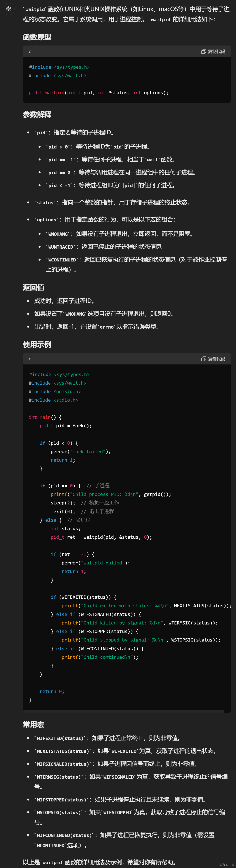Click the `errno` inline code in 返回值
The width and height of the screenshot is (236, 868).
pyautogui.click(x=107, y=327)
